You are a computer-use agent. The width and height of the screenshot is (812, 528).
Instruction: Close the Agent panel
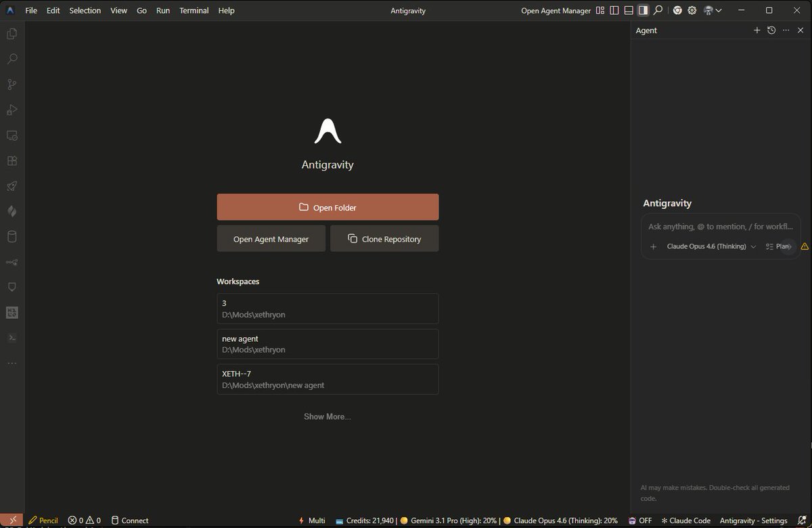(800, 30)
